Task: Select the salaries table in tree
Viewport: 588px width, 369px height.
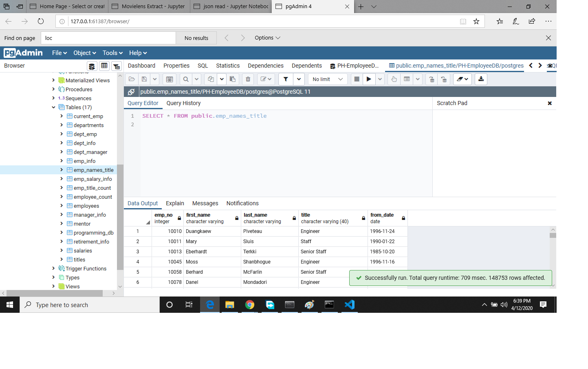Action: tap(83, 250)
